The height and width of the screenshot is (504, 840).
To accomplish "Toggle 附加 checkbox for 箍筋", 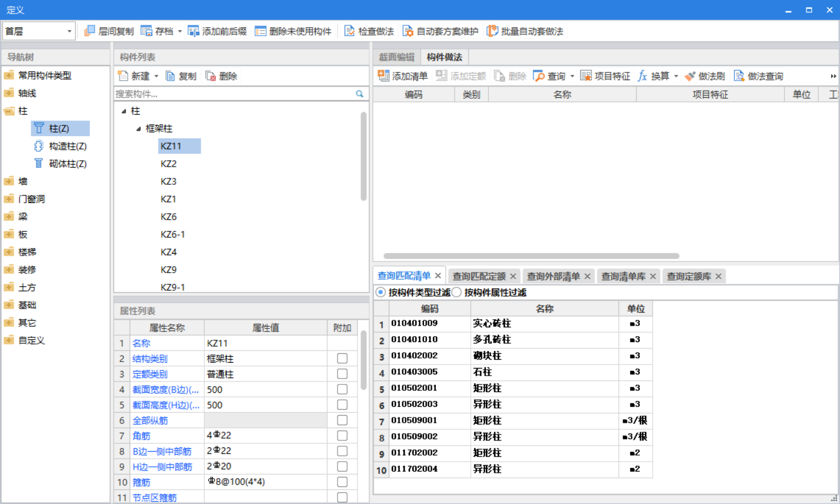I will point(342,482).
